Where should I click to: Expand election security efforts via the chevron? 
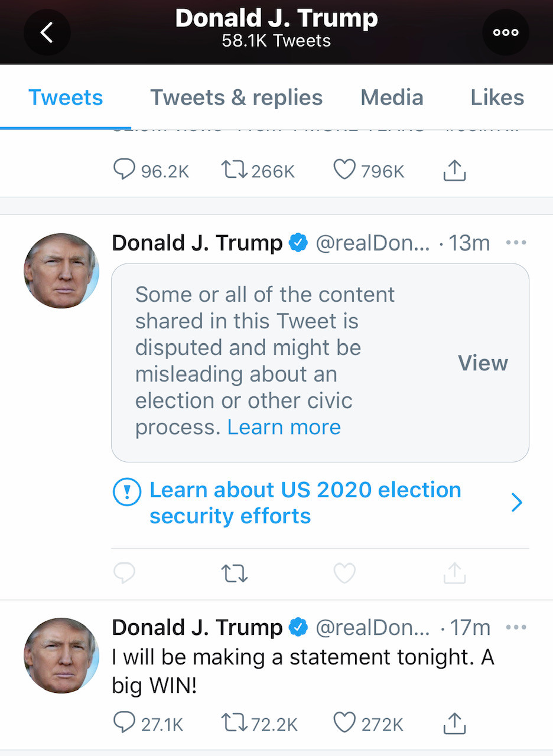click(517, 502)
